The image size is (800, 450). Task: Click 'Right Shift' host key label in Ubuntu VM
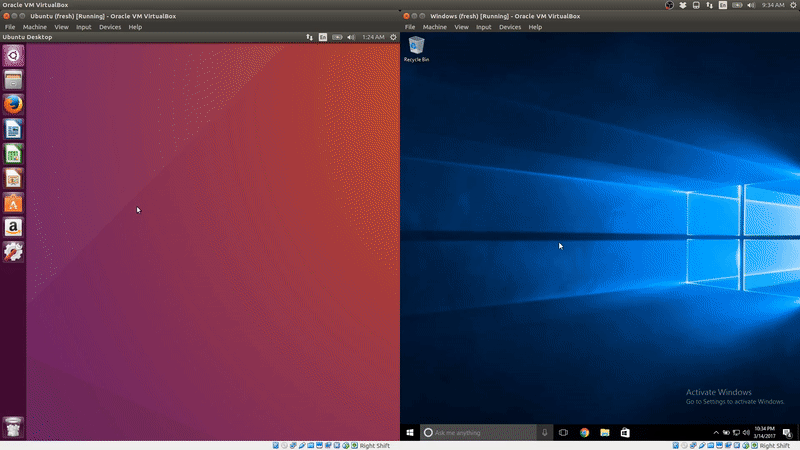374,445
